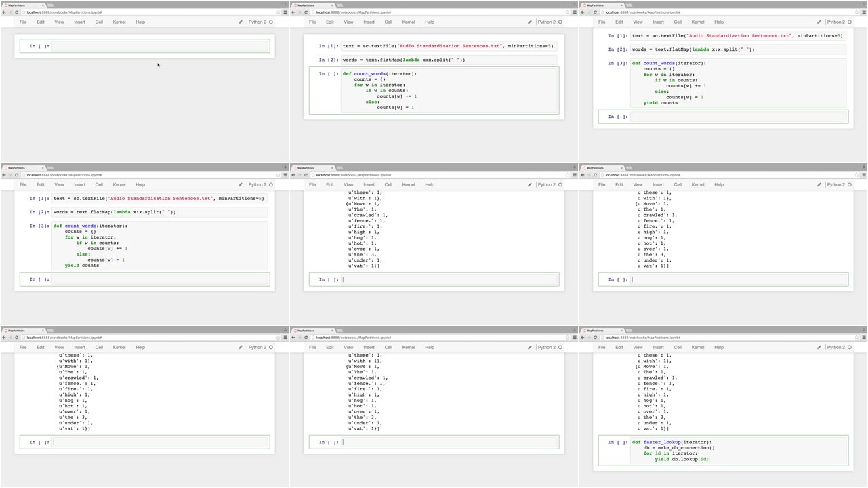Click 'def faster_lookup(iterator):' line
Viewport: 868px width, 488px height.
(672, 442)
